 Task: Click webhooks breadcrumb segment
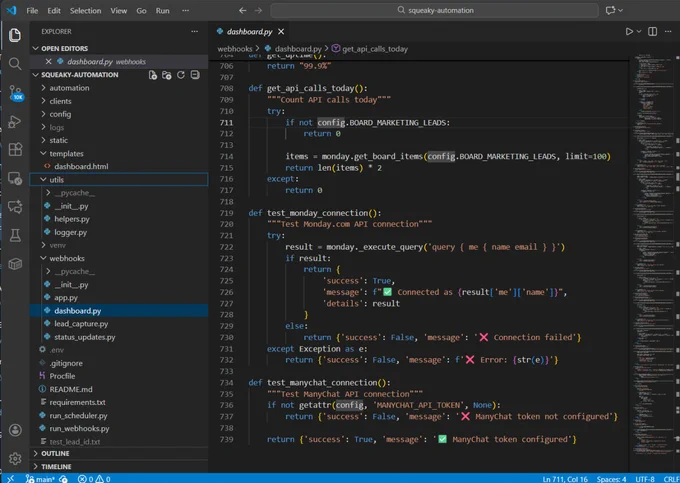[x=235, y=49]
